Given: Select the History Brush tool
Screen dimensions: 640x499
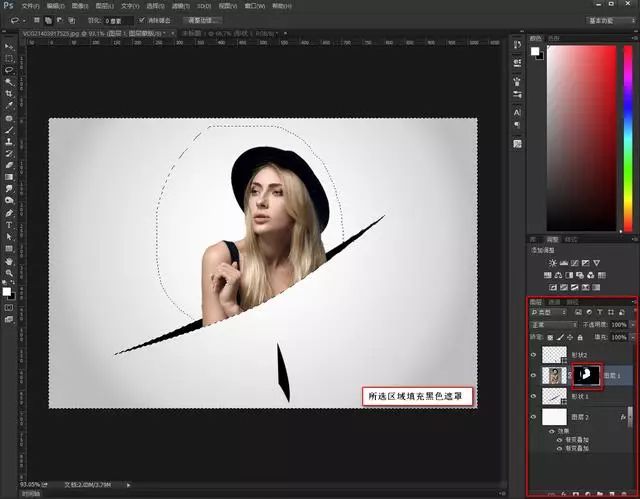Looking at the screenshot, I should 9,154.
